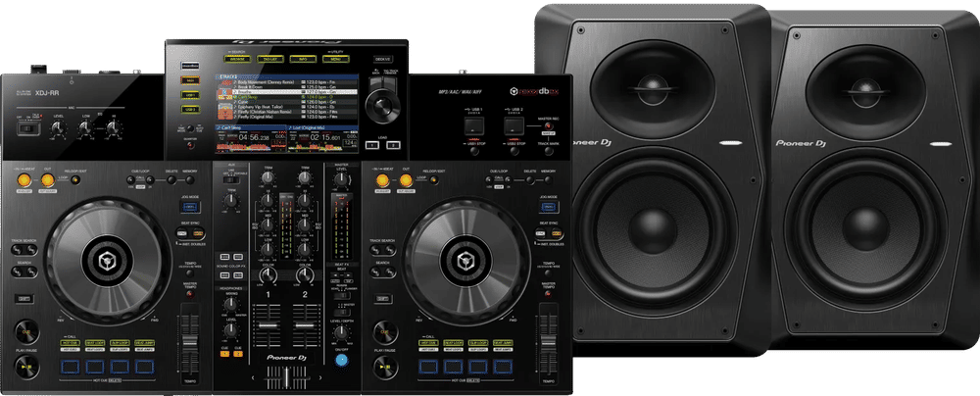Turn the MASTER LEVEL knob
The image size is (980, 396).
[341, 180]
